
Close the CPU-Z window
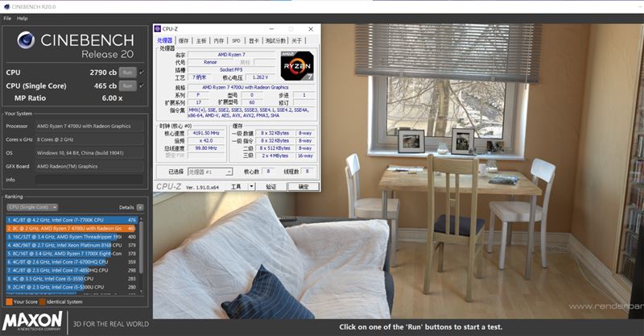click(311, 29)
